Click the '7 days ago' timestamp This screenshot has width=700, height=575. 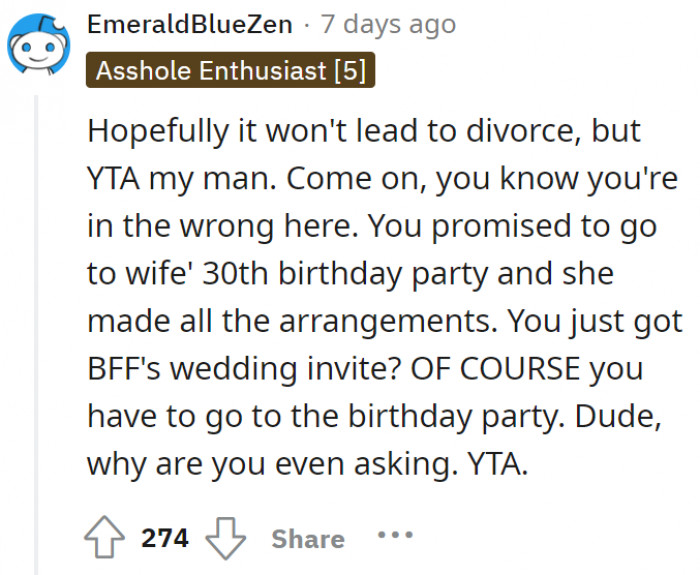pyautogui.click(x=388, y=24)
